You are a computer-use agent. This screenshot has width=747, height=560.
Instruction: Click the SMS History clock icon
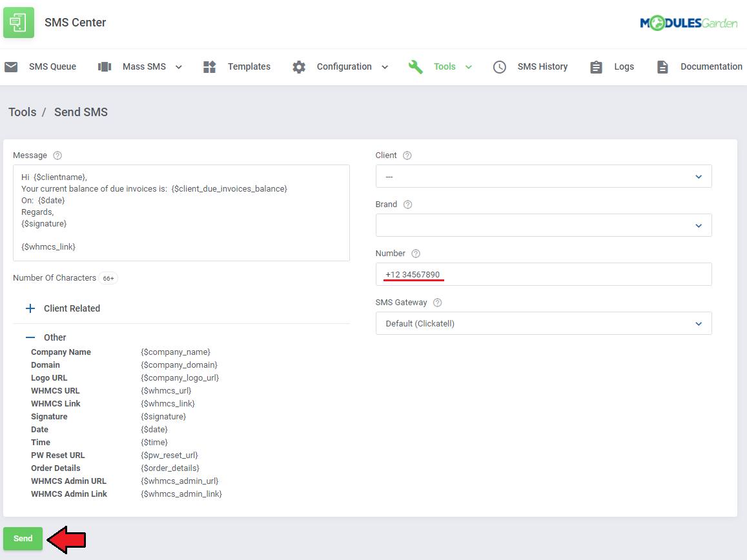pyautogui.click(x=499, y=66)
